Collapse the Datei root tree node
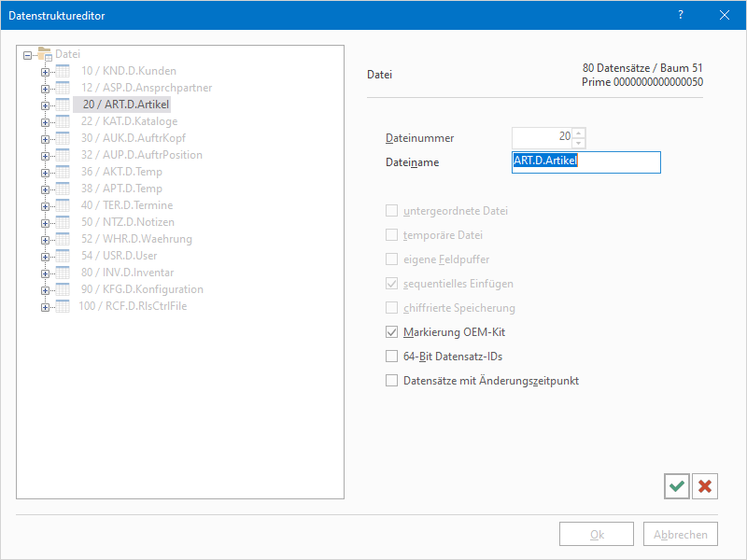The width and height of the screenshot is (747, 560). (27, 55)
